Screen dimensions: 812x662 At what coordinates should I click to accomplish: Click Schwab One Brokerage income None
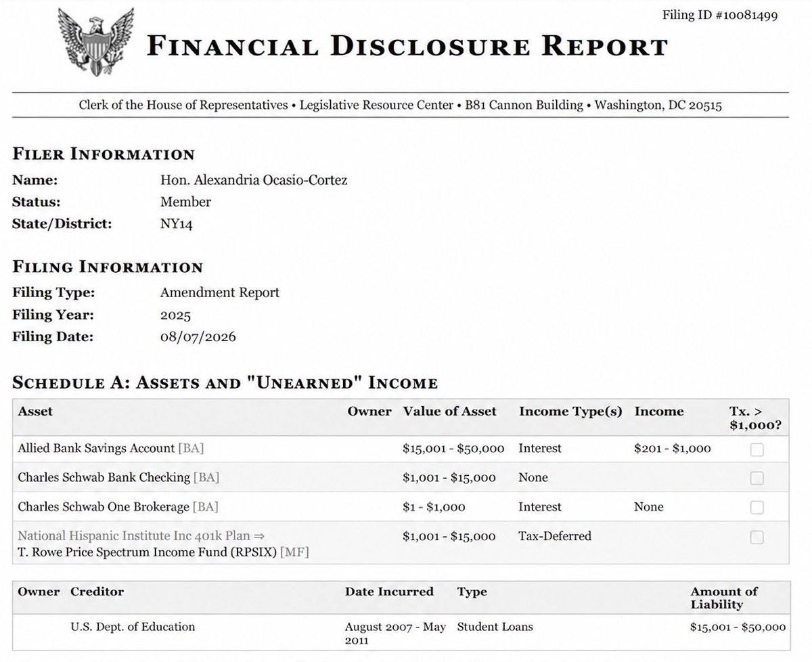(649, 506)
